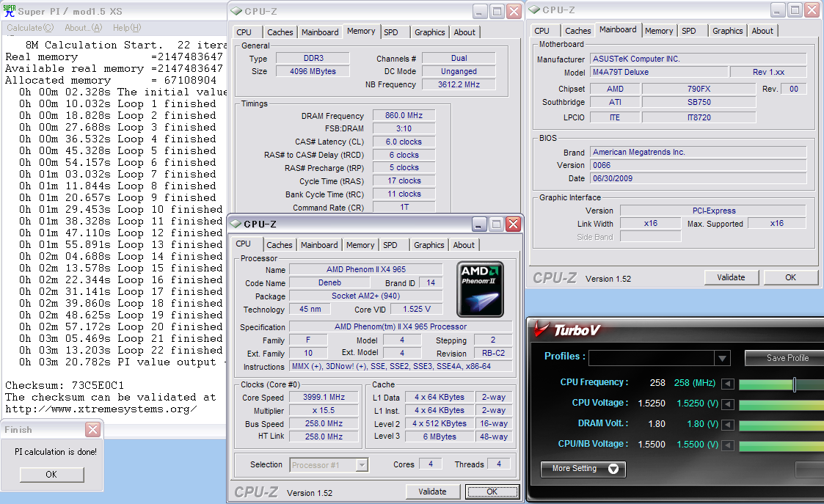Select About tab in CPU-Z Mainboard window
This screenshot has width=824, height=504.
[x=762, y=31]
